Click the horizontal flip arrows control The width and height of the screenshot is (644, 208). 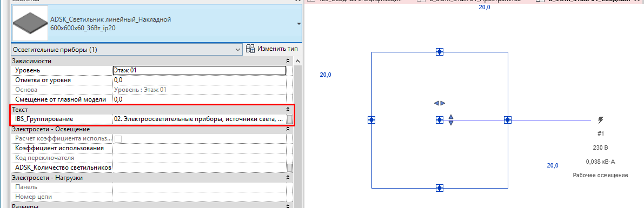[440, 103]
